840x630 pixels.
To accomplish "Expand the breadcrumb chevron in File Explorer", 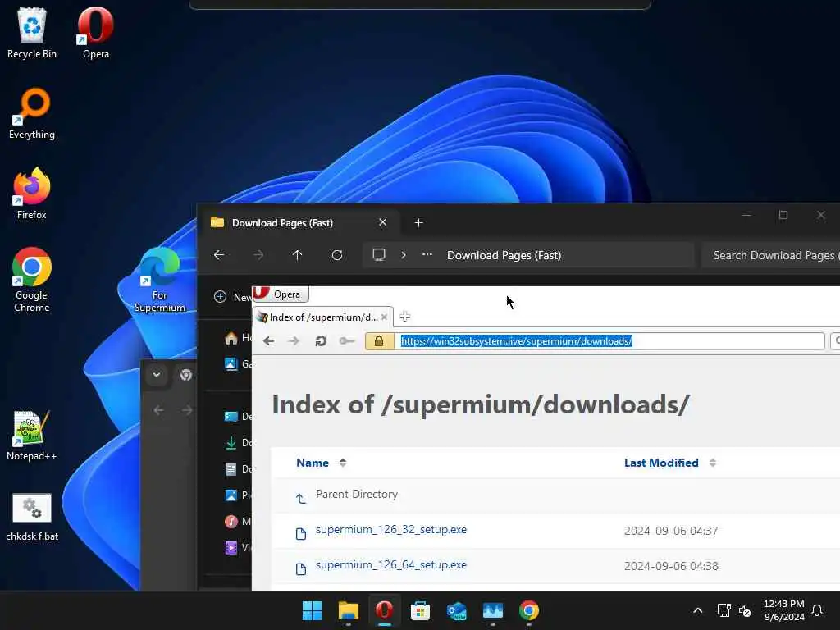I will pos(404,255).
